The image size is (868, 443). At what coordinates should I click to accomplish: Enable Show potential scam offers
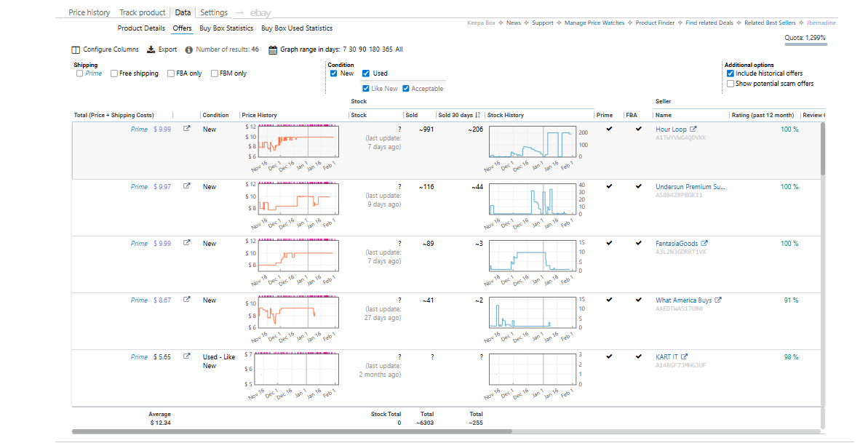click(x=730, y=84)
